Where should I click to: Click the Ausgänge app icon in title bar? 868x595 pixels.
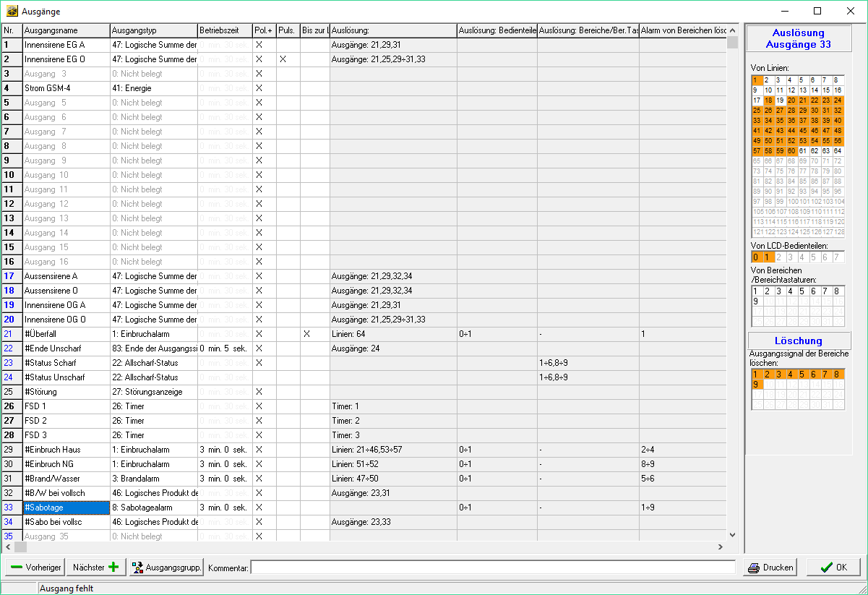pos(12,12)
